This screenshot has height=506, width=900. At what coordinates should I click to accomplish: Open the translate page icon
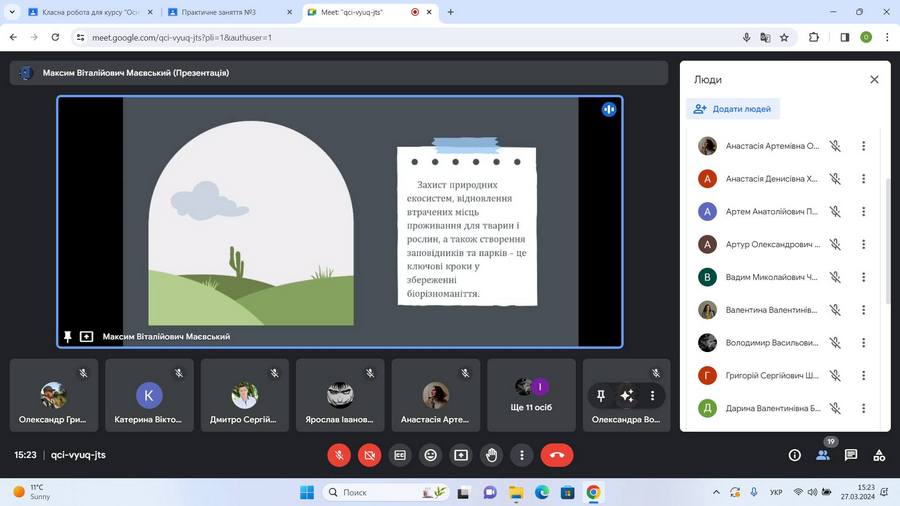click(x=765, y=37)
